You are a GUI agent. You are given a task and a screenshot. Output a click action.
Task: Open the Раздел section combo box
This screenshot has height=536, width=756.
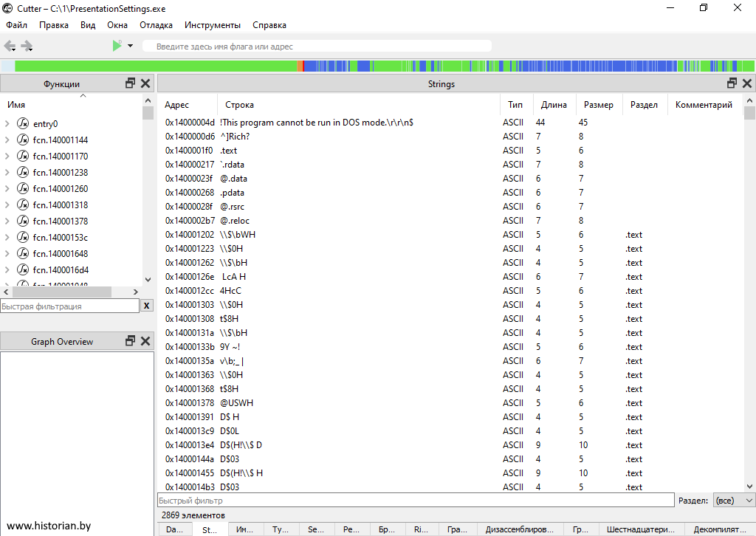[735, 501]
